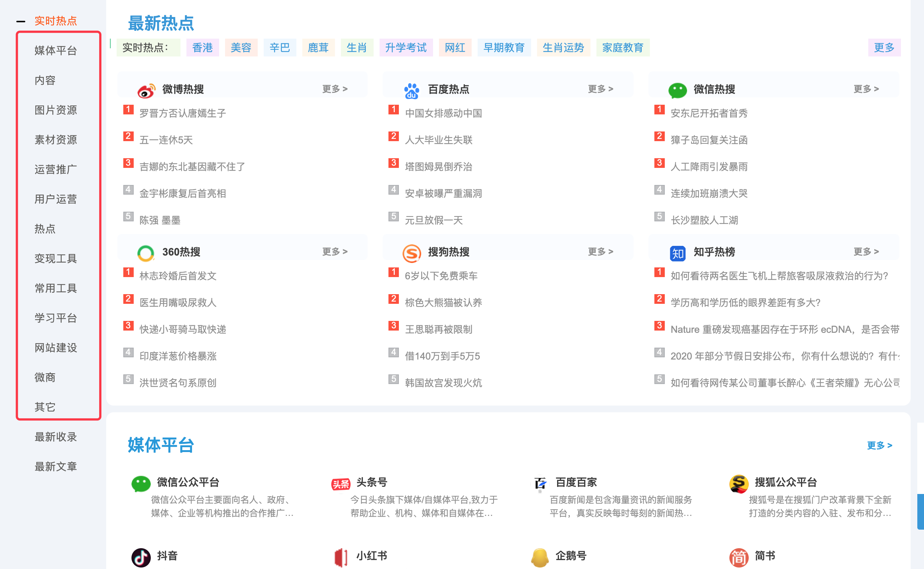Open 360 item 林志玲婚后首发文
This screenshot has width=924, height=569.
(178, 276)
